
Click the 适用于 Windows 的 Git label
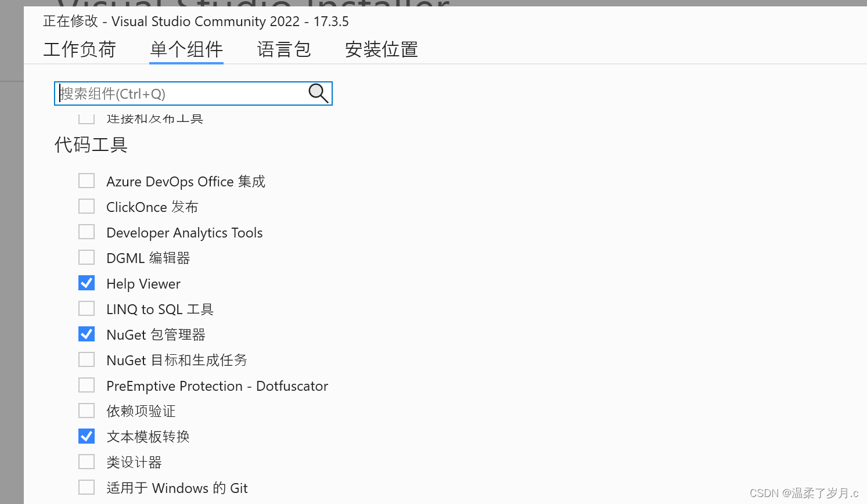(177, 488)
